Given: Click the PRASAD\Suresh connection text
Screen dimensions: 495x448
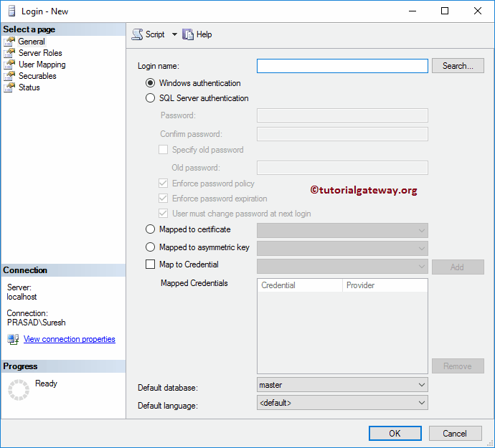Looking at the screenshot, I should click(37, 323).
